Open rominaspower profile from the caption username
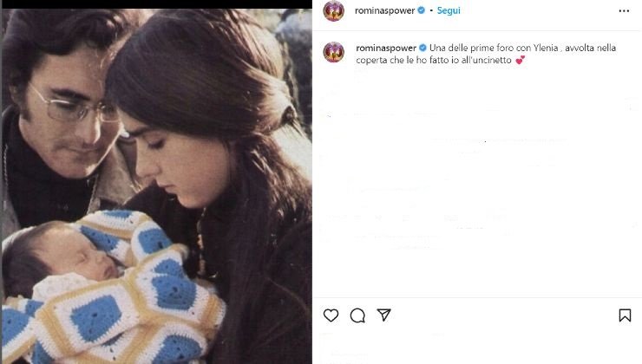The image size is (642, 364). click(x=385, y=47)
